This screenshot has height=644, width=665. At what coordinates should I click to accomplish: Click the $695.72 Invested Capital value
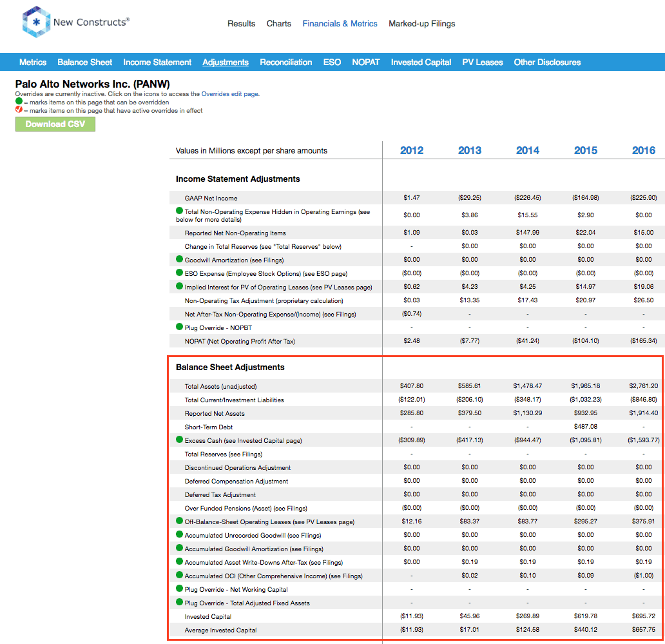644,616
